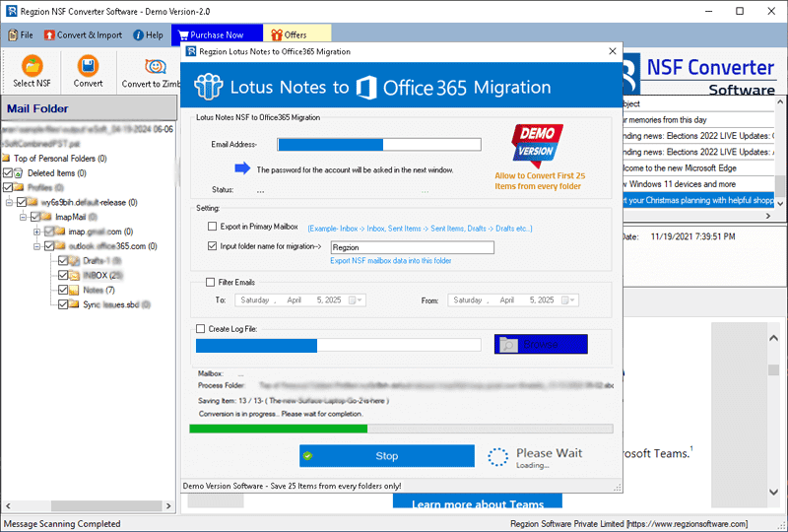Screen dimensions: 788x532
Task: Click the Demo Version badge
Action: click(x=537, y=144)
